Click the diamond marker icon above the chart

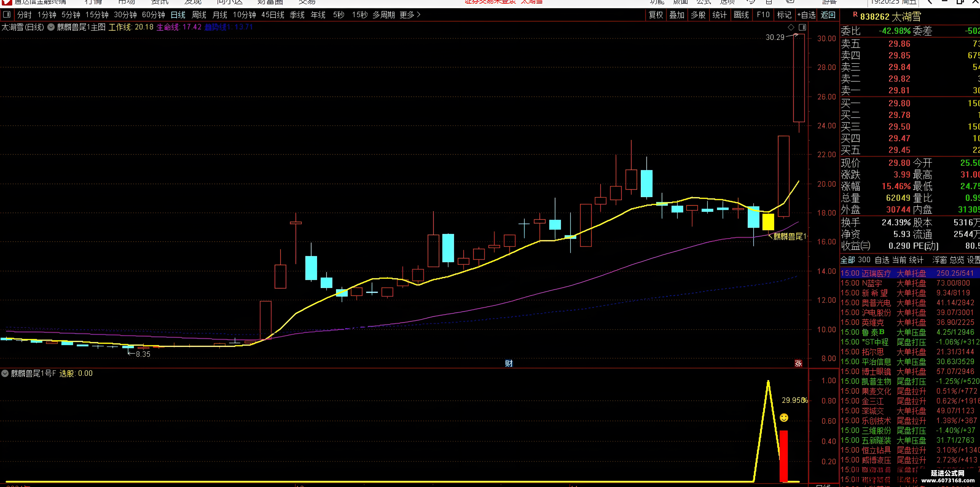(791, 27)
